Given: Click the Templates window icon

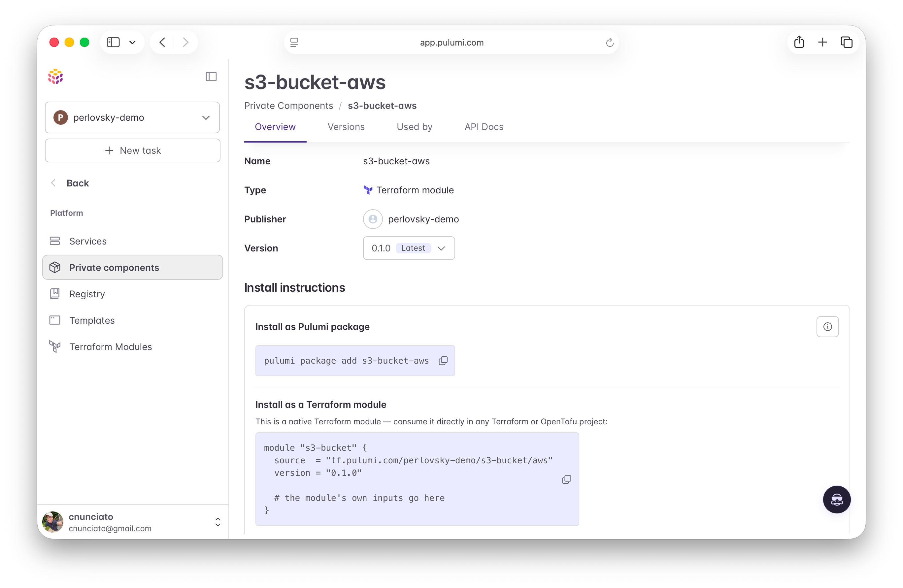Looking at the screenshot, I should [x=55, y=320].
